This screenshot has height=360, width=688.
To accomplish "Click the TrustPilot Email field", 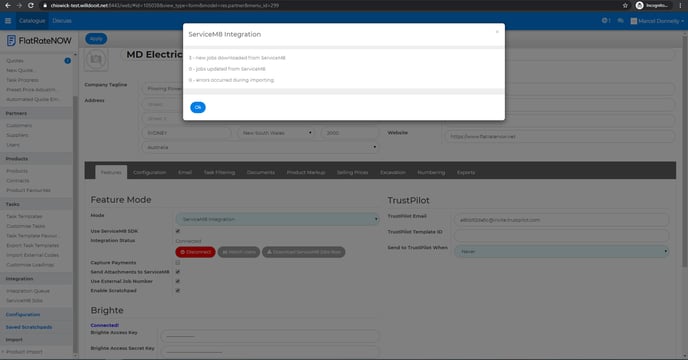I will pos(561,220).
